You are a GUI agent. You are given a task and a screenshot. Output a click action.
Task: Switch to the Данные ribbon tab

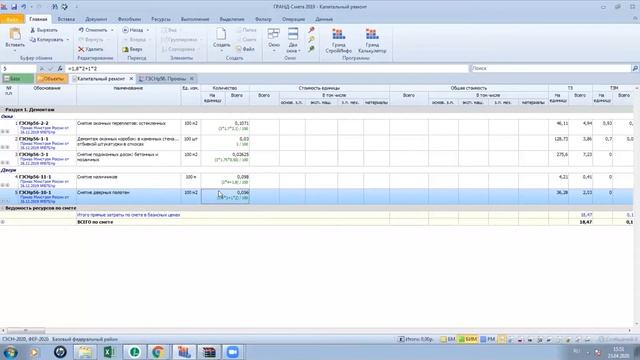coord(324,19)
